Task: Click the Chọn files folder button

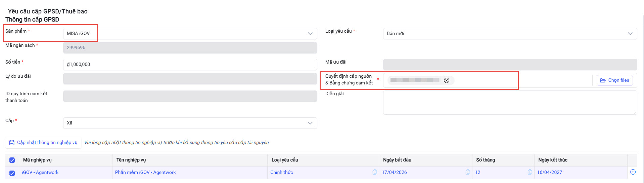Action: coord(614,80)
